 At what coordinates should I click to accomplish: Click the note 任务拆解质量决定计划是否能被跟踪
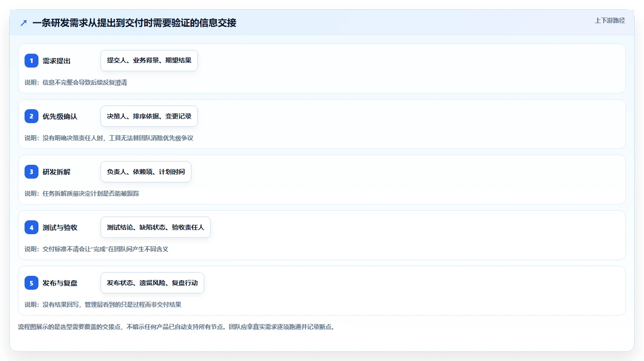(82, 193)
